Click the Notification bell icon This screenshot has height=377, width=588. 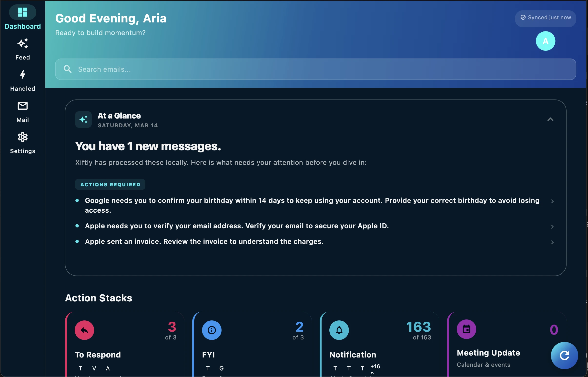click(x=339, y=330)
